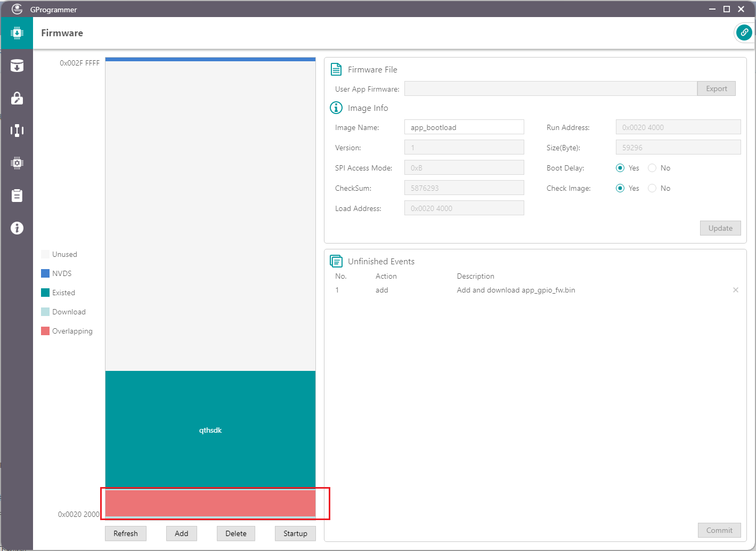Remove unfinished event 1 with X
Image resolution: width=756 pixels, height=551 pixels.
pyautogui.click(x=735, y=290)
